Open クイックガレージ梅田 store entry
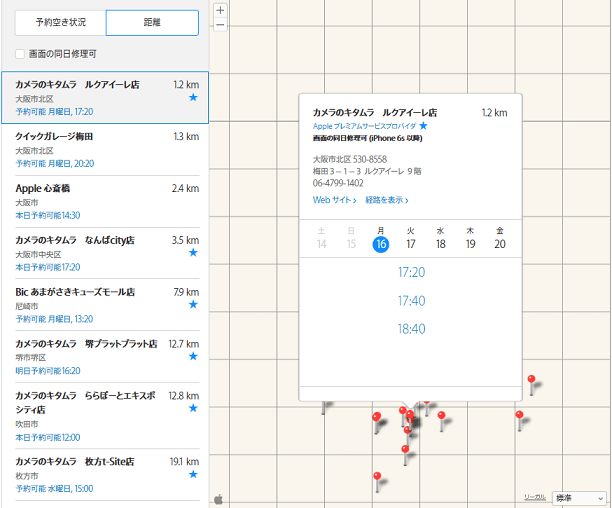612x508 pixels. click(x=107, y=149)
